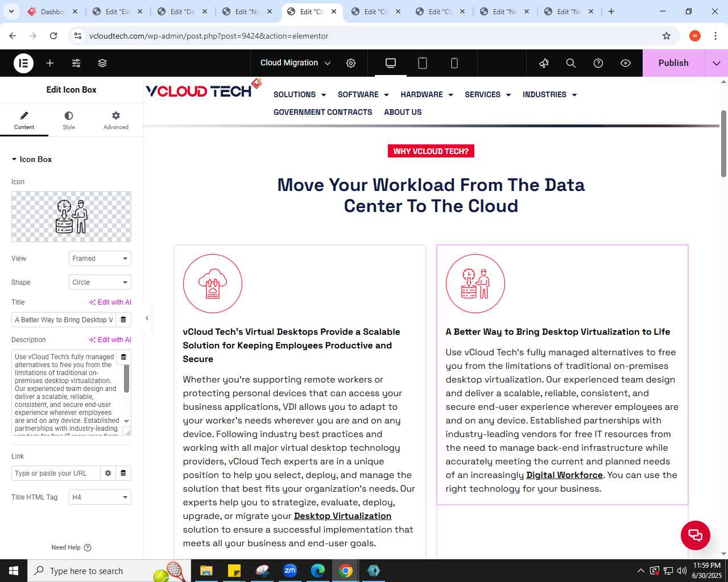Open the Chrome tab search dropdown

(11, 11)
